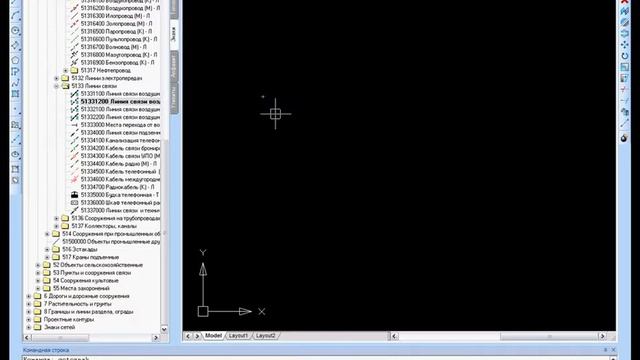Select the Rotate tool circular arrow
This screenshot has height=360, width=640.
pyautogui.click(x=624, y=56)
